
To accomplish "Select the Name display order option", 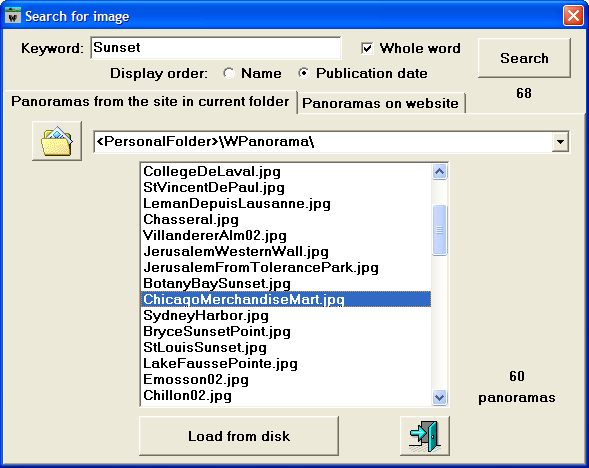I will 228,73.
